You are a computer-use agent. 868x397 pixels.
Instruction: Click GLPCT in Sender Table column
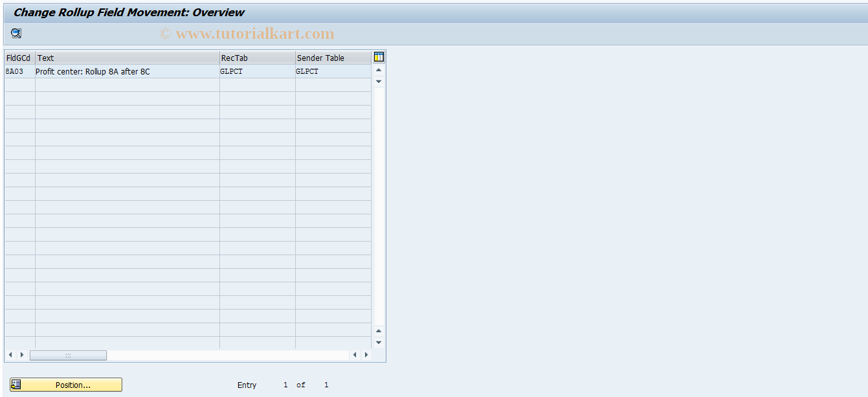(x=307, y=71)
